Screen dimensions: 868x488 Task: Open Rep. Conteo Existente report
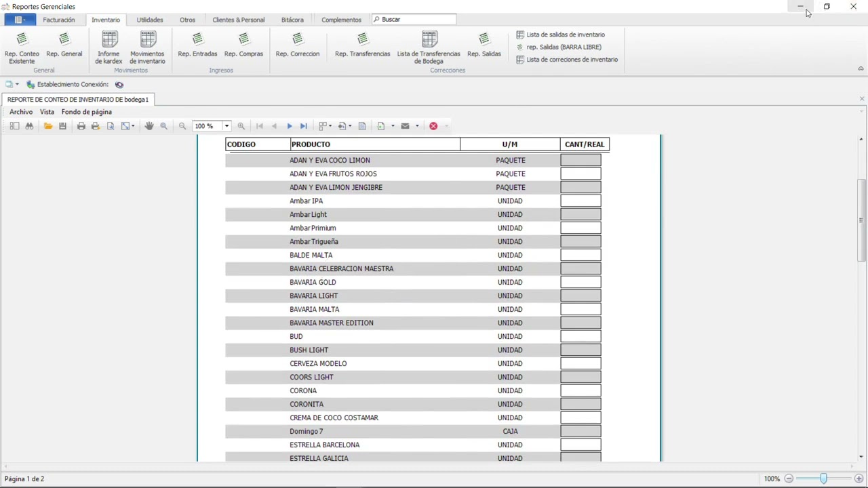pos(22,47)
